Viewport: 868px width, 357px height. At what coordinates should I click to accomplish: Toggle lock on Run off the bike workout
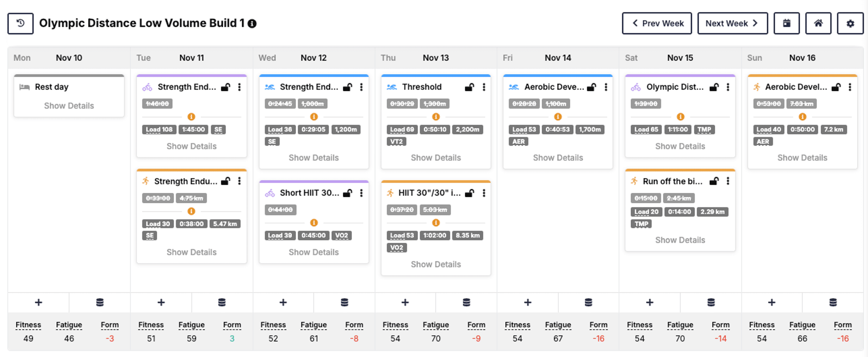point(714,181)
